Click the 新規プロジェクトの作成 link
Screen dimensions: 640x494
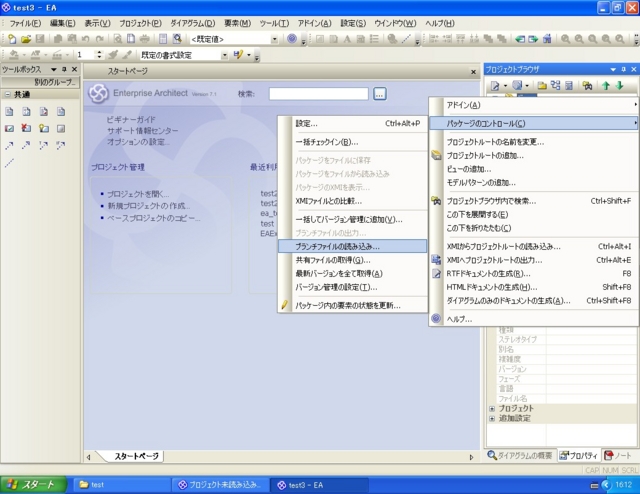[x=149, y=206]
